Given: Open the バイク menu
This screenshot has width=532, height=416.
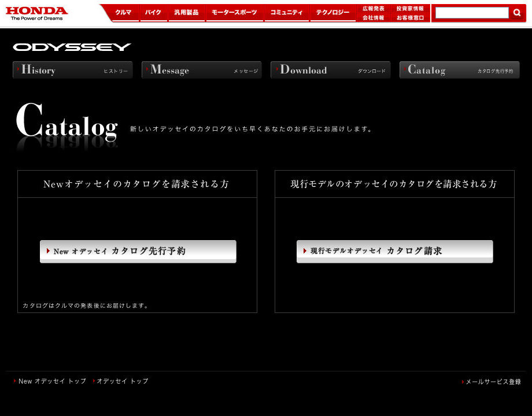Looking at the screenshot, I should [153, 13].
